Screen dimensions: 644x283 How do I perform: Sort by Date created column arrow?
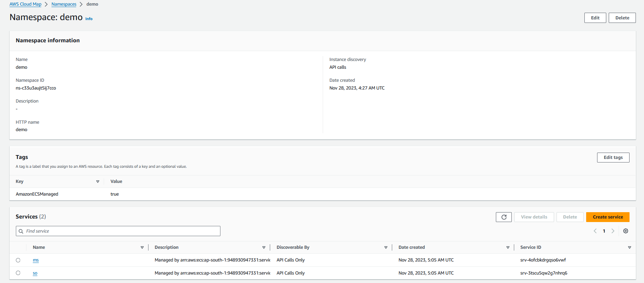coord(508,247)
